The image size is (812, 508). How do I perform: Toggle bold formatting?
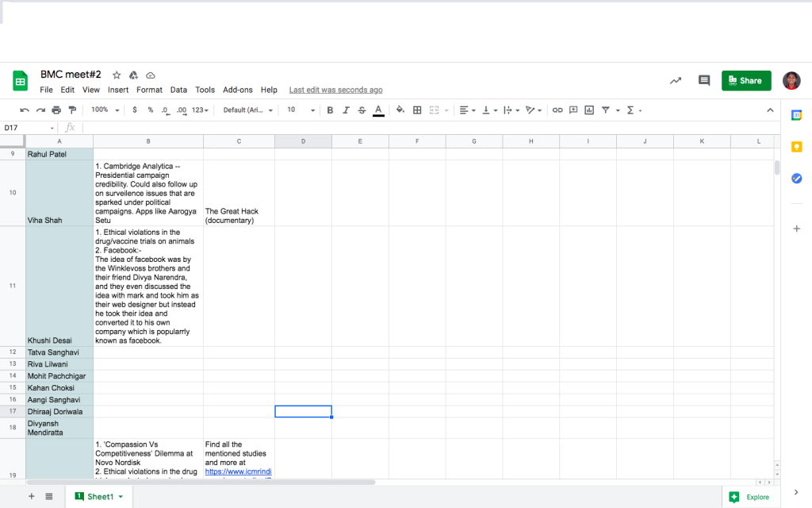[330, 110]
